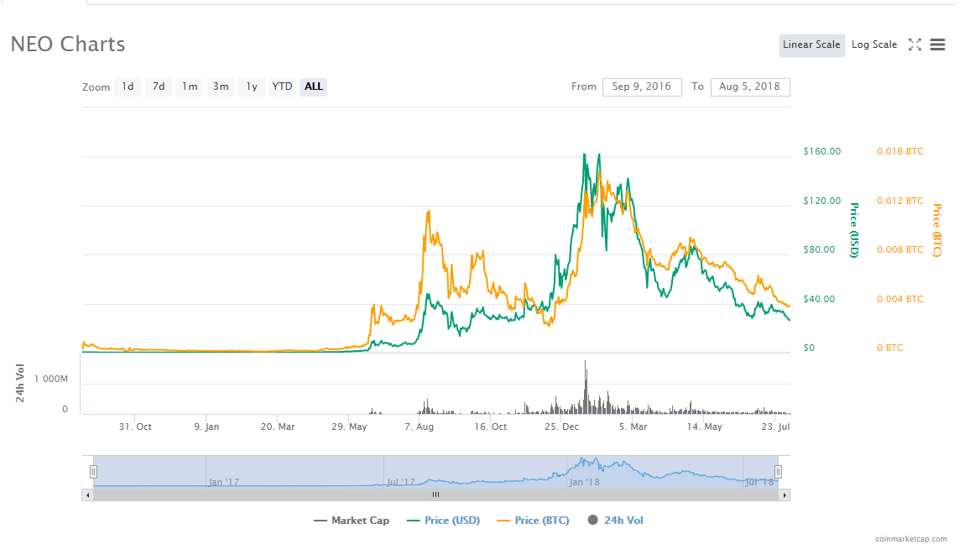This screenshot has height=555, width=980.
Task: Set zoom to 1m
Action: tap(190, 87)
